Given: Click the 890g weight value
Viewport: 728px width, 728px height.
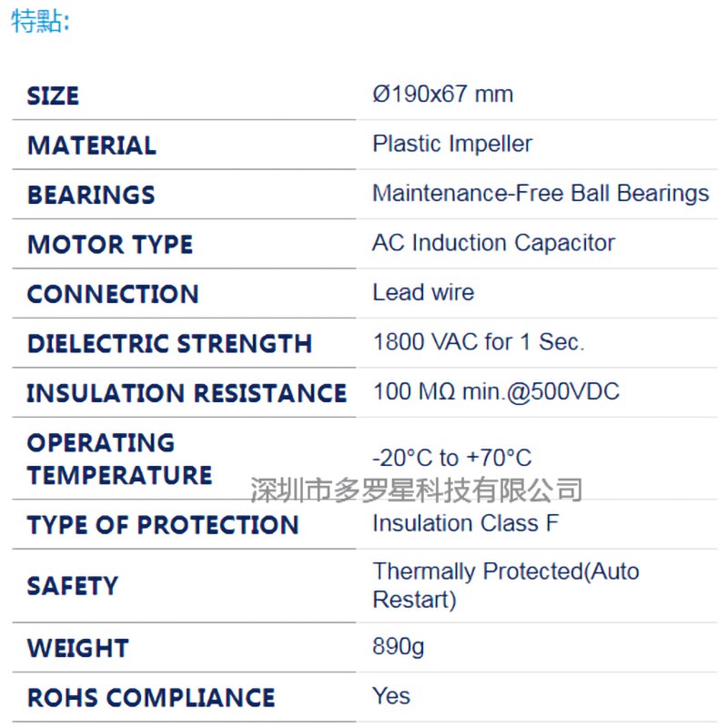Looking at the screenshot, I should (x=399, y=647).
